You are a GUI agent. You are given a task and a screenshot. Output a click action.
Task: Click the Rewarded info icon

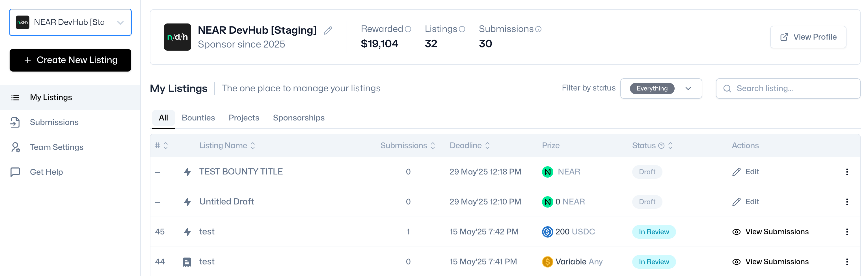pyautogui.click(x=408, y=29)
